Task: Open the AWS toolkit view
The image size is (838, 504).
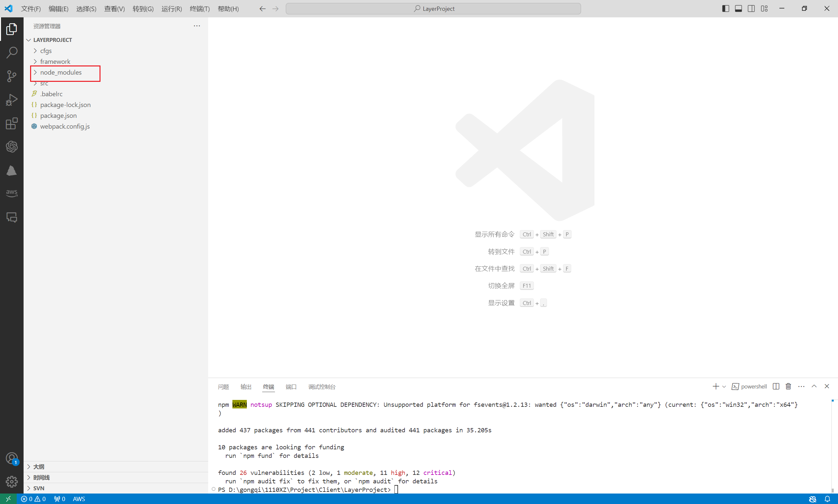Action: click(11, 192)
